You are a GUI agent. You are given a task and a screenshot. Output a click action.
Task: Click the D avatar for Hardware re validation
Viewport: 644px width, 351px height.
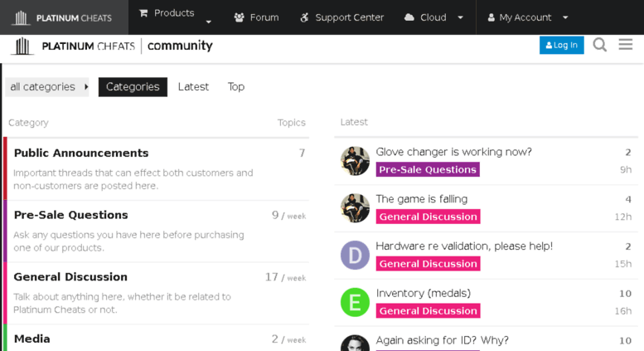[355, 256]
